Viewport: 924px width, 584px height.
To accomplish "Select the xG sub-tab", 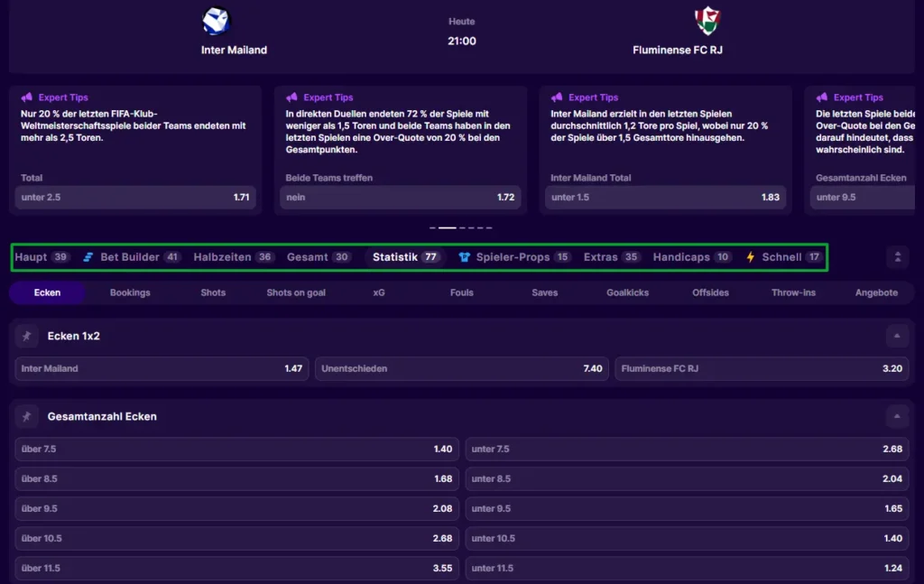I will (379, 292).
